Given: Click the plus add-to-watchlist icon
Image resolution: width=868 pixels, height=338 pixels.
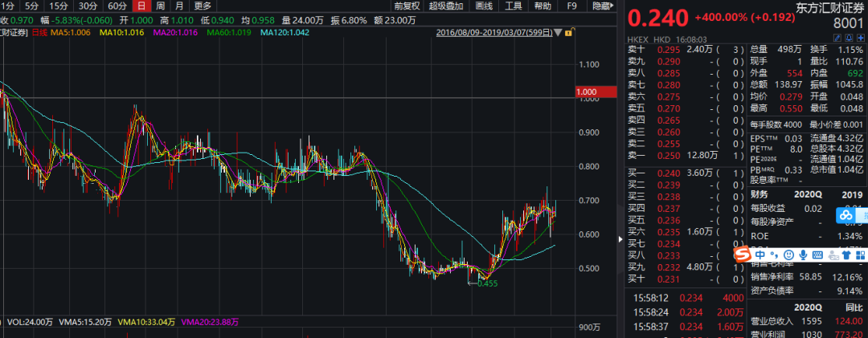Looking at the screenshot, I should (x=859, y=38).
